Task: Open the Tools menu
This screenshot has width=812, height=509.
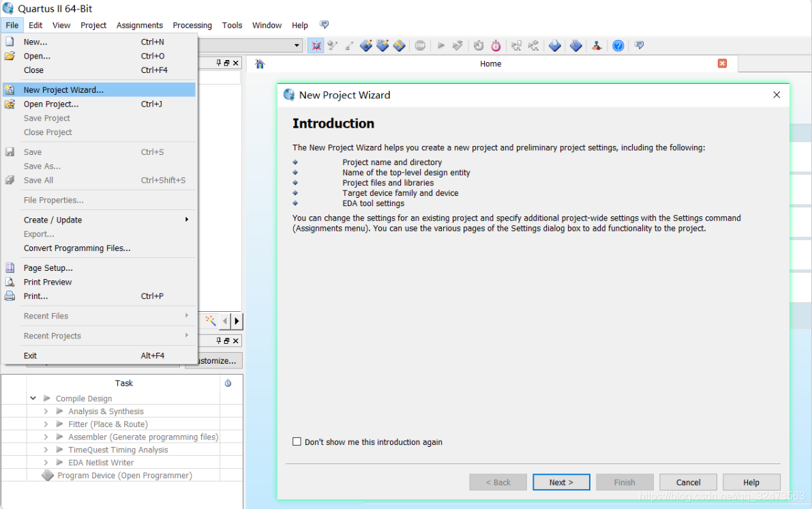Action: 232,25
